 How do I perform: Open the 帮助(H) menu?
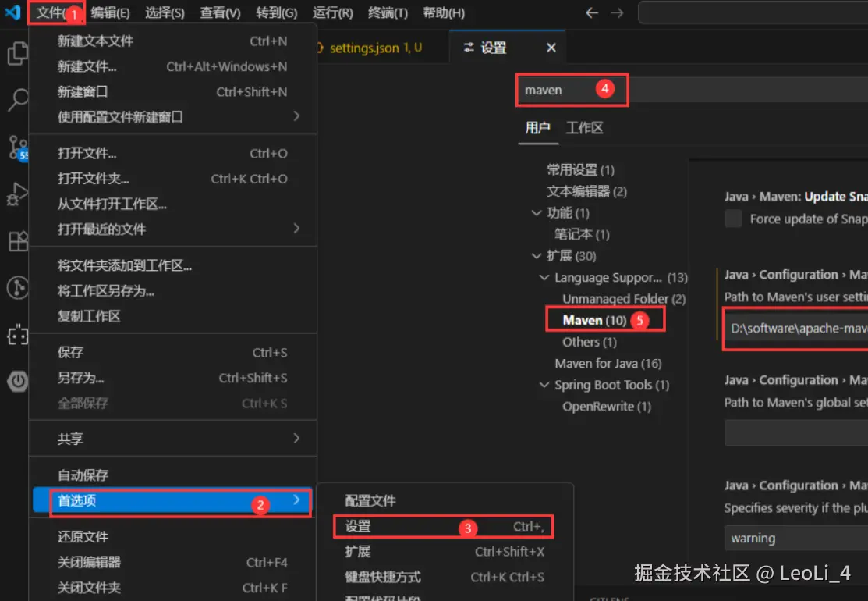point(444,12)
